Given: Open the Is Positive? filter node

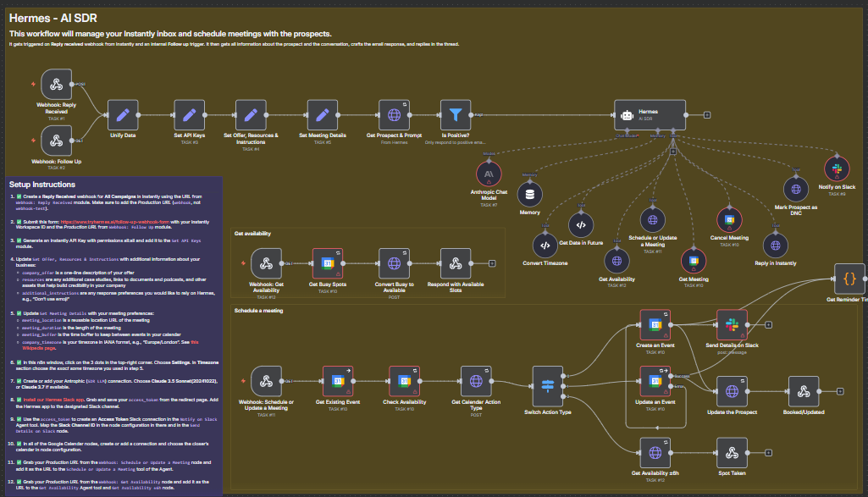Looking at the screenshot, I should click(x=456, y=115).
